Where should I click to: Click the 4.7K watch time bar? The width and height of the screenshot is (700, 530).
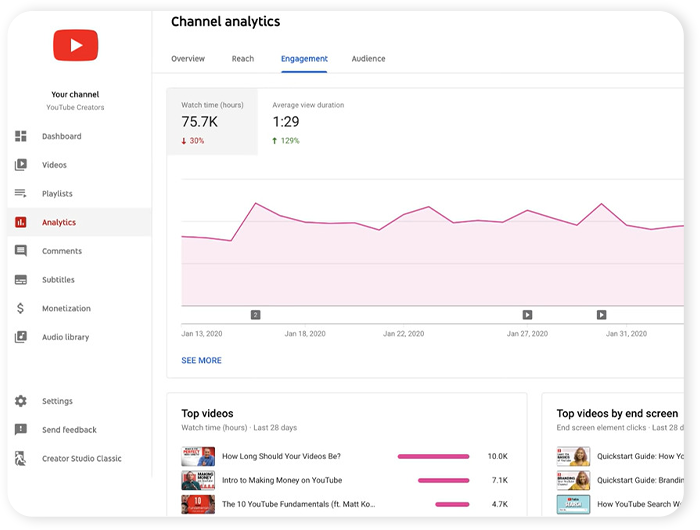(x=452, y=504)
